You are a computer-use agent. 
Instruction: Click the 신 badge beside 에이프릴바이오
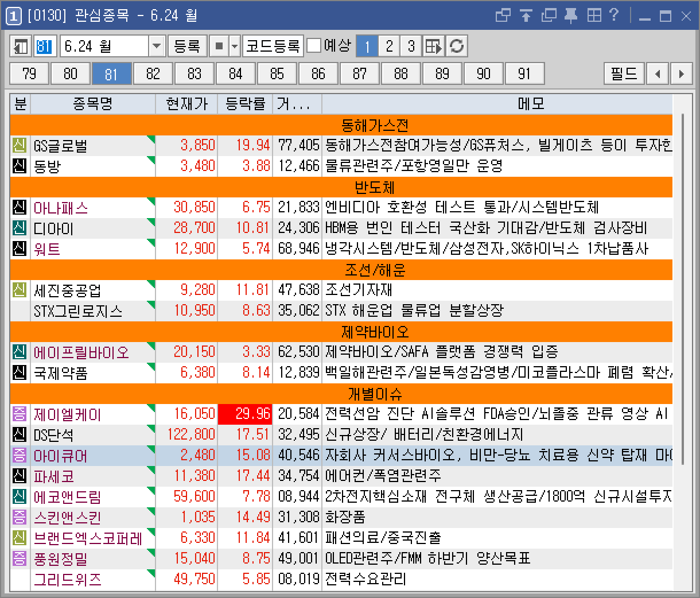[20, 352]
